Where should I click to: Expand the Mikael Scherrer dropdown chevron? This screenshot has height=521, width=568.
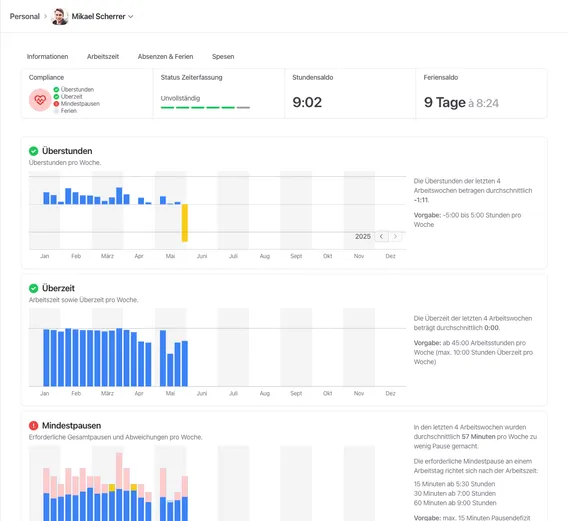pyautogui.click(x=131, y=17)
